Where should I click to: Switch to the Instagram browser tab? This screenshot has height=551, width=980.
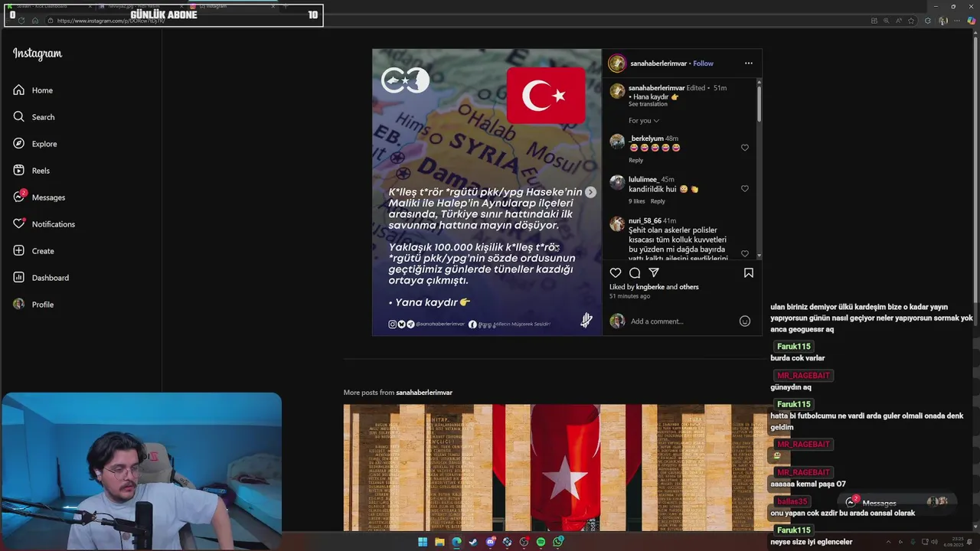pos(234,6)
